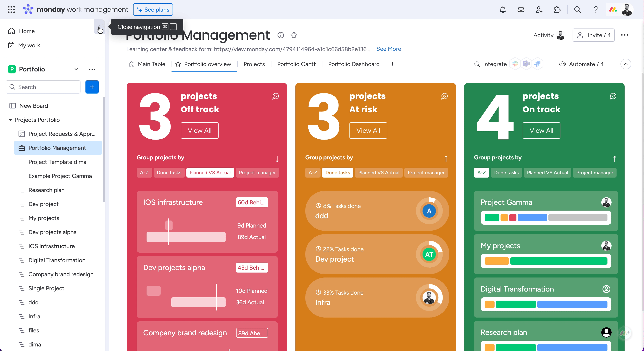Image resolution: width=644 pixels, height=351 pixels.
Task: Select A-Z grouping in At risk card
Action: (x=313, y=172)
